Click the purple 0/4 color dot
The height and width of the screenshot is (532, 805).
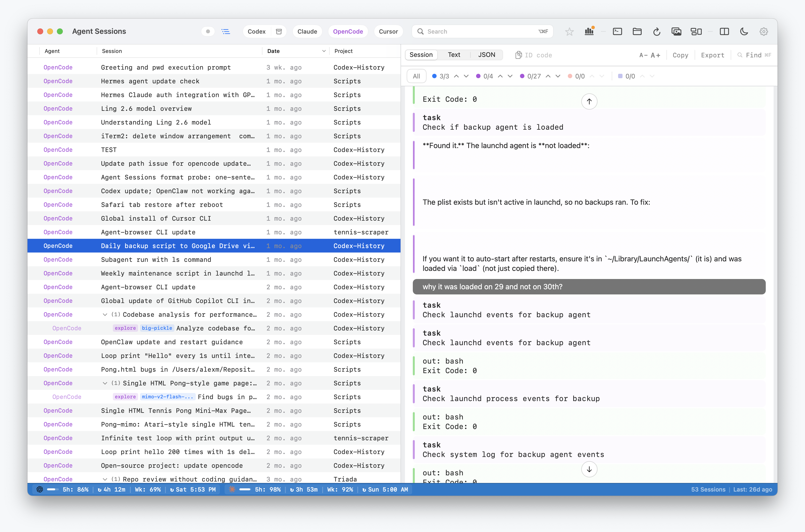[478, 76]
